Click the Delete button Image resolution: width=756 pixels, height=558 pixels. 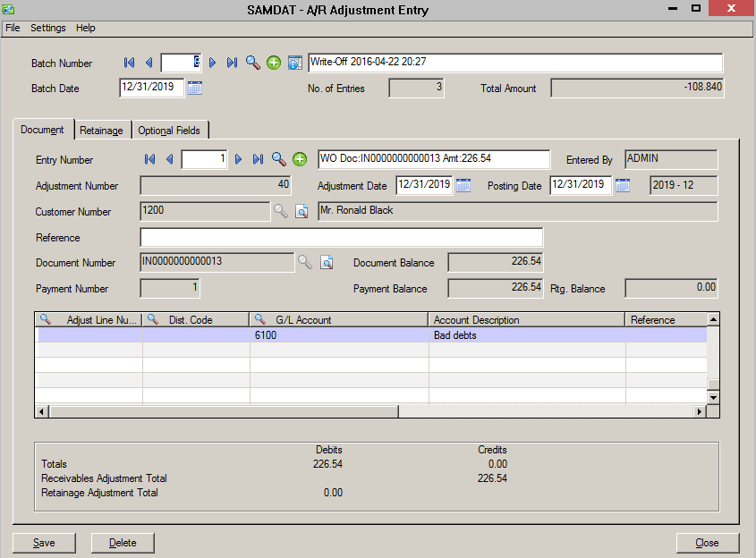tap(123, 543)
